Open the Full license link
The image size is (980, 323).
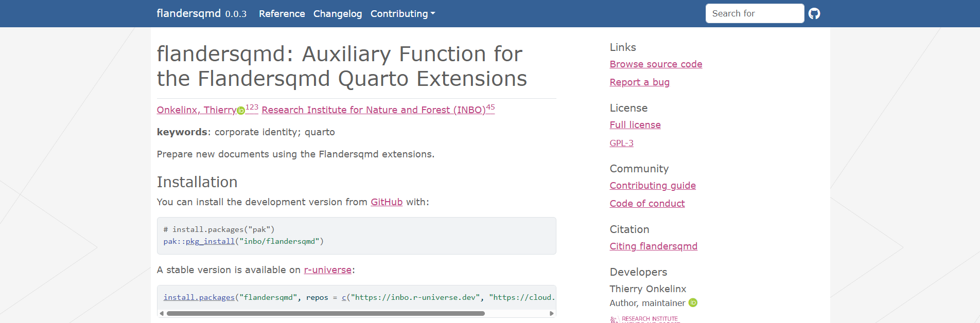pos(635,125)
